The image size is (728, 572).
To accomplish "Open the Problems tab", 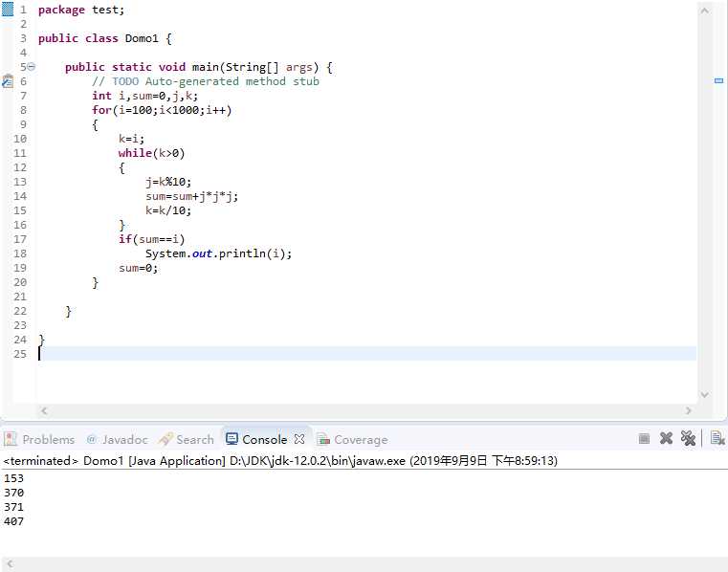I will pyautogui.click(x=39, y=439).
